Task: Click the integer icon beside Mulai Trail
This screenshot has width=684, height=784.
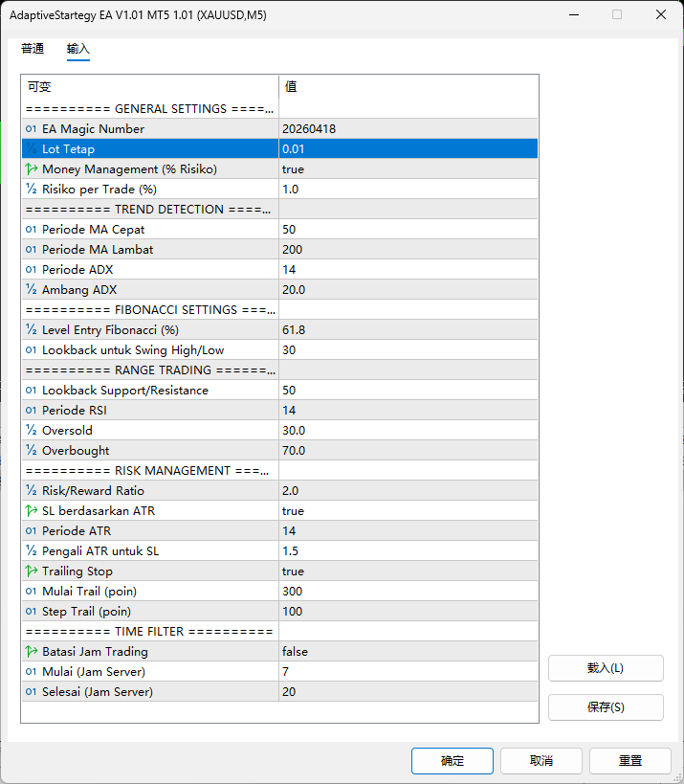Action: tap(31, 592)
